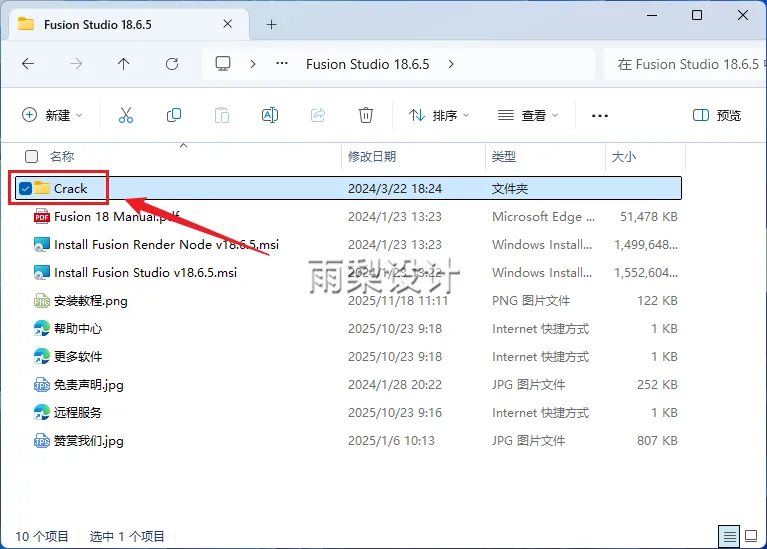The width and height of the screenshot is (767, 549).
Task: Click the Edge shortcut icon for 远程服务
Action: (x=42, y=412)
